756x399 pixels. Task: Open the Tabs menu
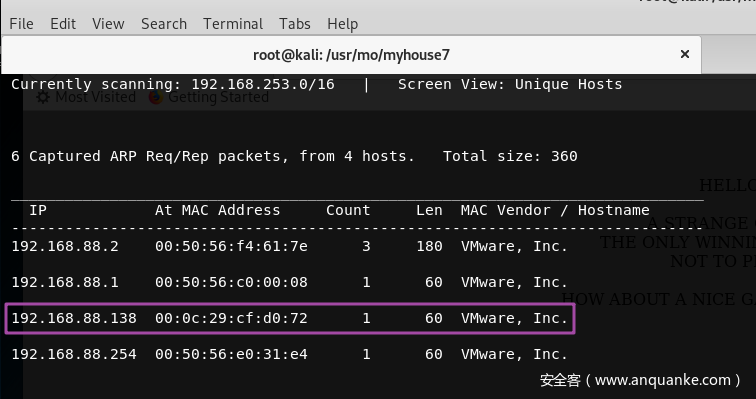point(295,24)
